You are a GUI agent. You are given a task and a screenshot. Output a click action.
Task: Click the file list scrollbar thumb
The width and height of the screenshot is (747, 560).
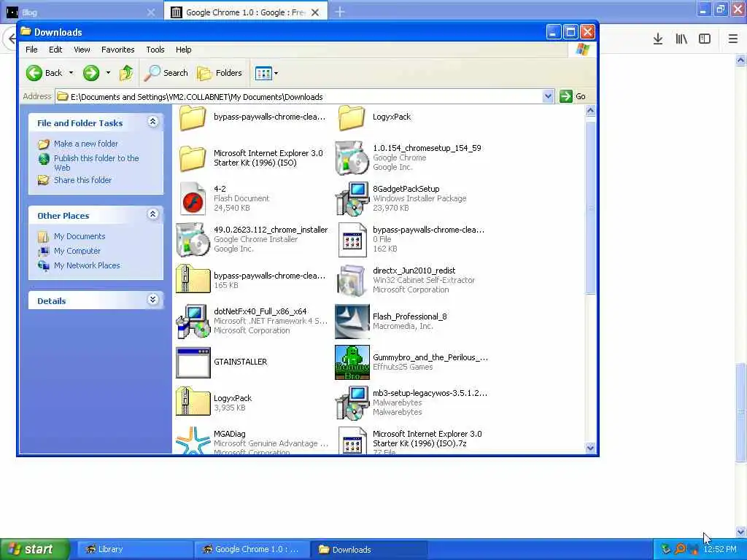click(x=590, y=208)
